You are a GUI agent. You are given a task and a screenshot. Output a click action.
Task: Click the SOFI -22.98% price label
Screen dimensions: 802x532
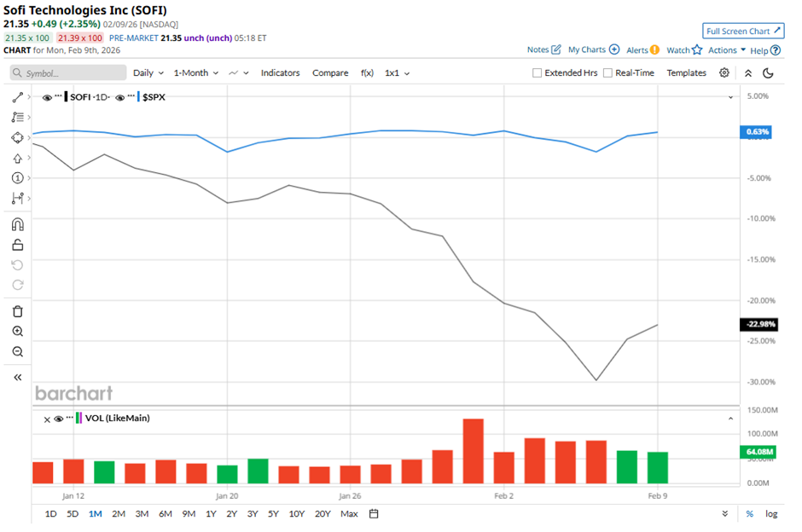pos(759,324)
